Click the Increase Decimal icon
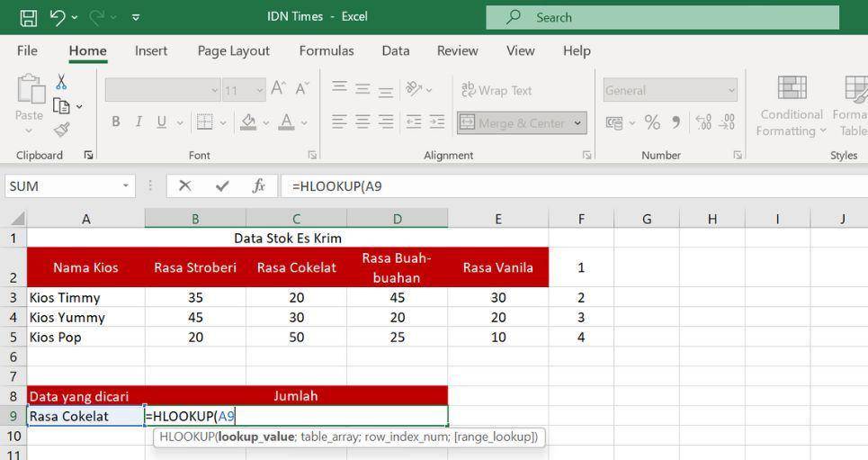Screen dimensions: 868x460 point(703,122)
